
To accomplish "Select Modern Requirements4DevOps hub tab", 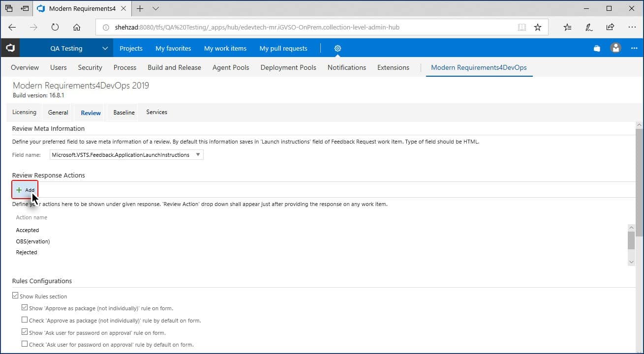I will (x=479, y=67).
